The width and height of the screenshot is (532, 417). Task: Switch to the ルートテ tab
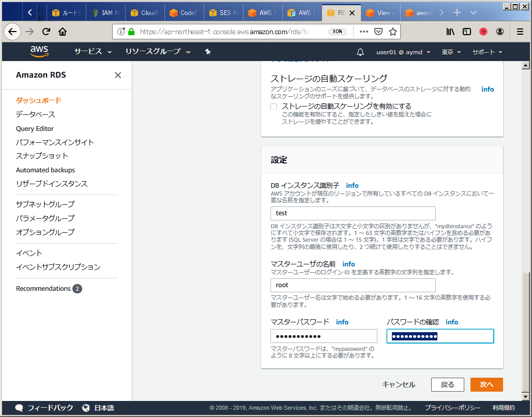pos(66,12)
